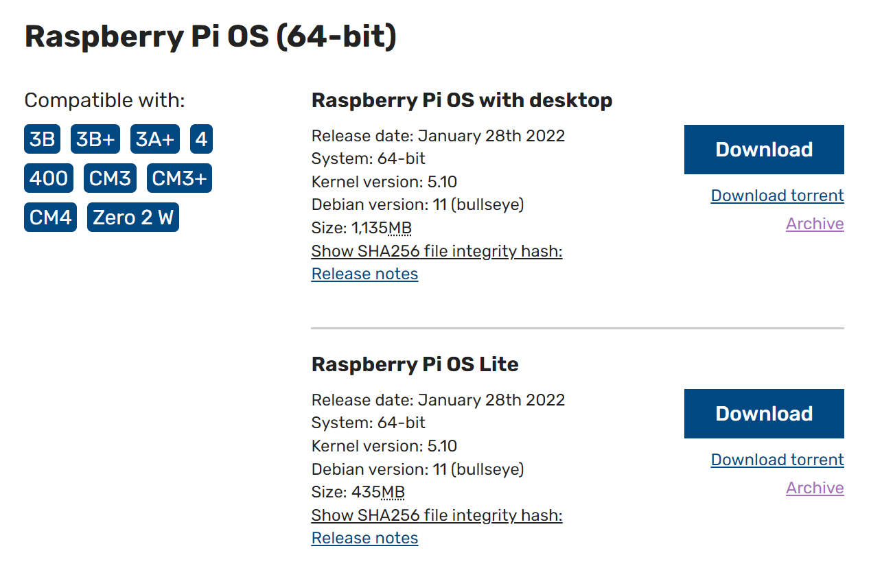Download Raspberry Pi OS Lite
This screenshot has height=588, width=882.
[763, 413]
